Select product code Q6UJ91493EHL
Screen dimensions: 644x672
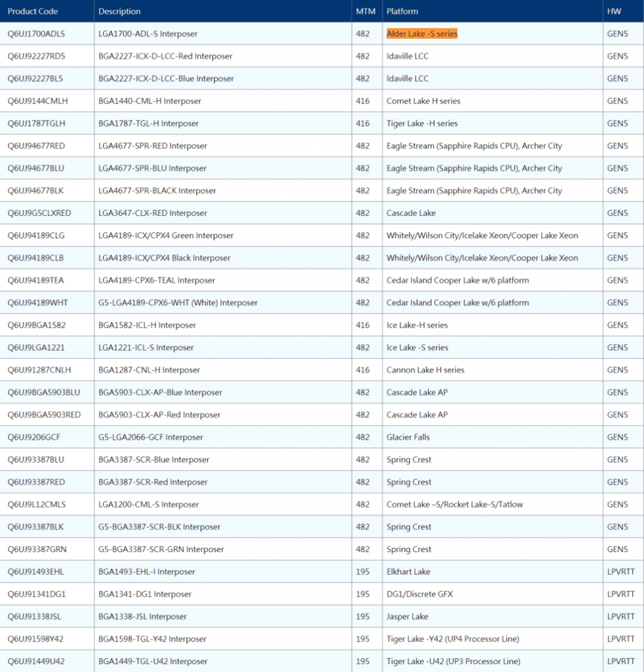[35, 572]
